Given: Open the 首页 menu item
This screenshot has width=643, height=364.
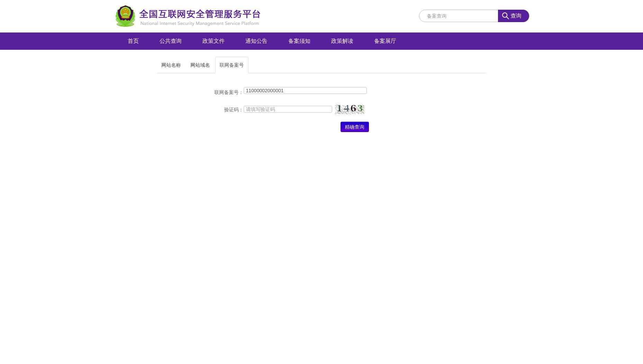Looking at the screenshot, I should 133,41.
